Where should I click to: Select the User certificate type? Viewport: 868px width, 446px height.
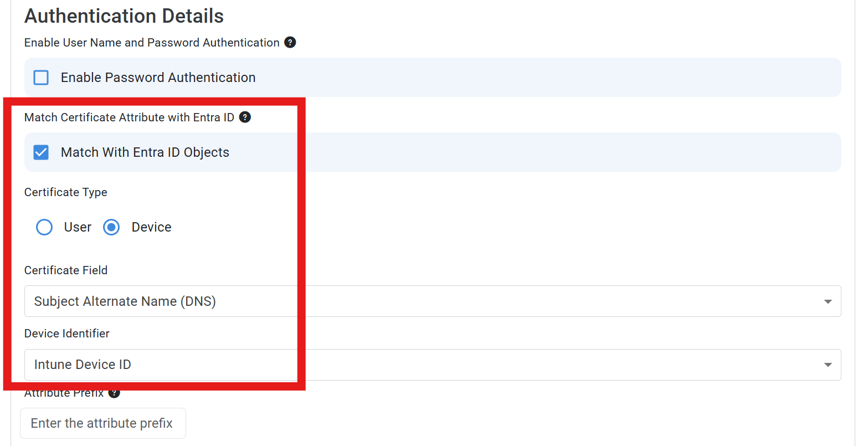click(x=44, y=227)
